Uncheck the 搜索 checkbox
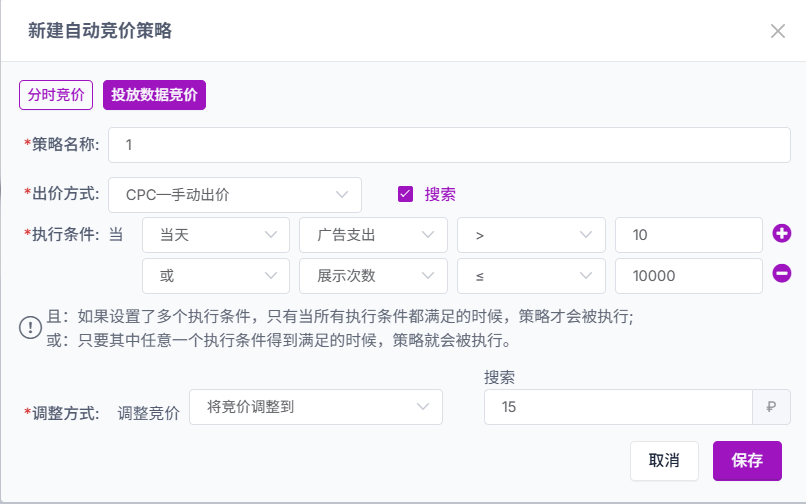The image size is (806, 504). click(x=405, y=194)
